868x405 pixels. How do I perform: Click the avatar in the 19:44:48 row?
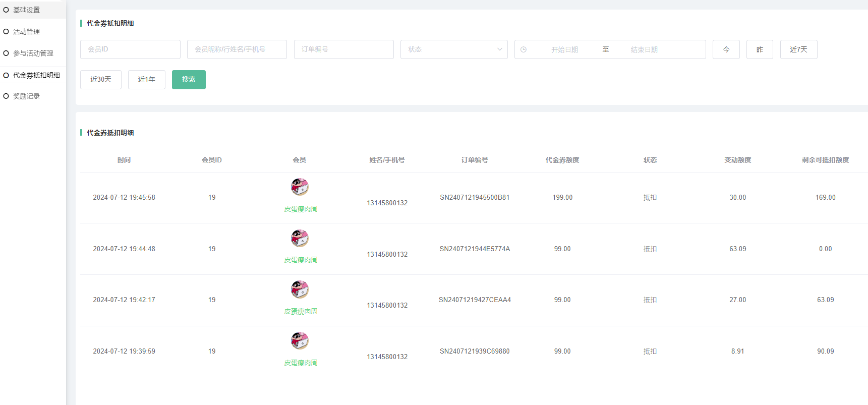point(300,238)
